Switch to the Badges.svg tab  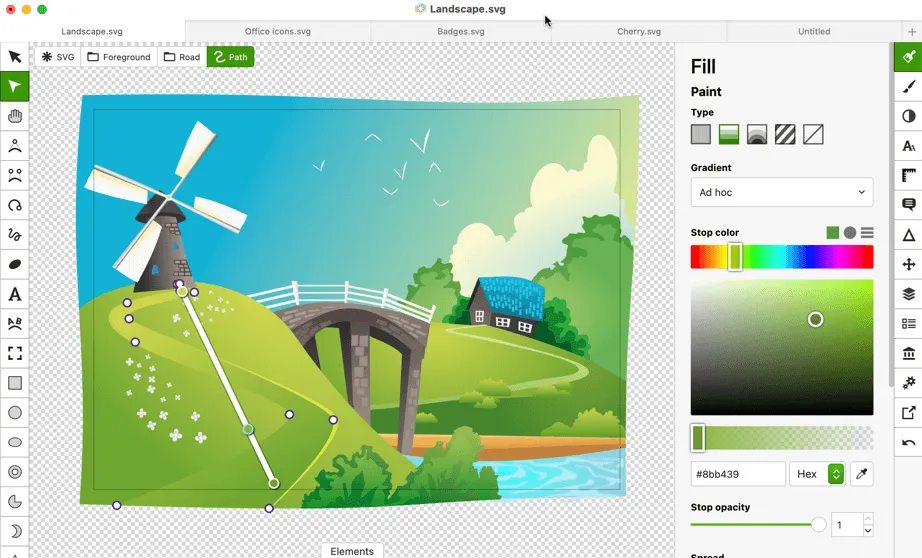point(460,31)
